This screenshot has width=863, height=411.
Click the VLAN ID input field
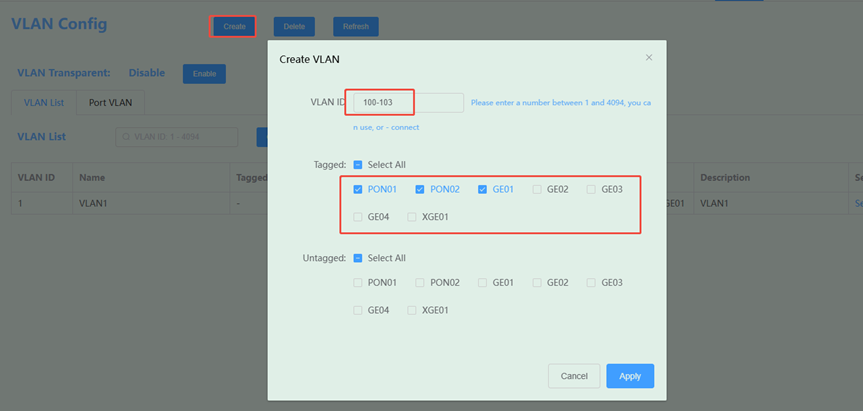coord(408,102)
